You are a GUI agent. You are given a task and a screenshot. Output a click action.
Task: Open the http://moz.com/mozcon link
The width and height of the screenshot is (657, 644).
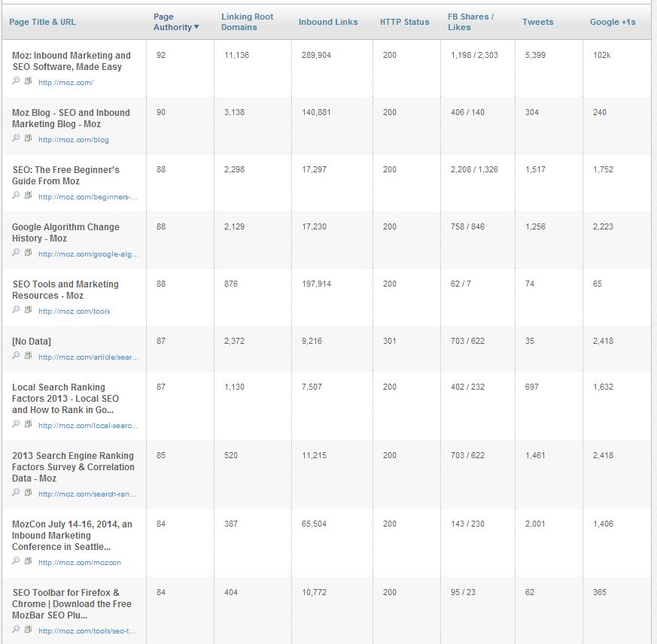click(x=80, y=563)
